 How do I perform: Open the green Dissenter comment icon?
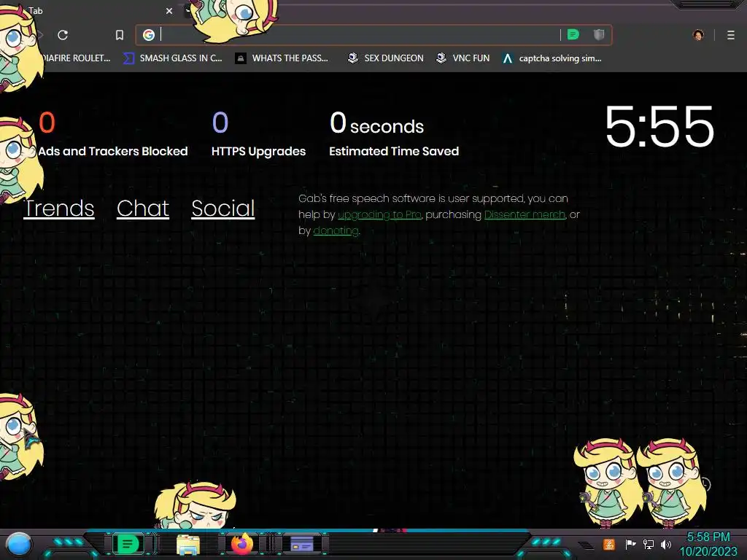(x=573, y=35)
